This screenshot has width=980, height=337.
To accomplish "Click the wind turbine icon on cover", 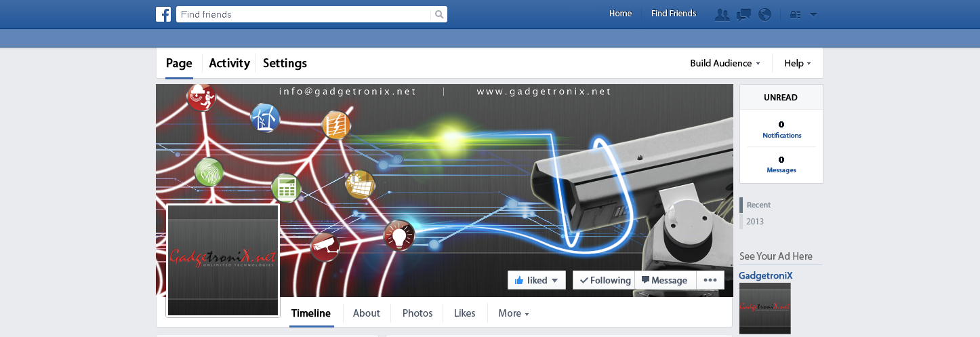I will pyautogui.click(x=265, y=118).
